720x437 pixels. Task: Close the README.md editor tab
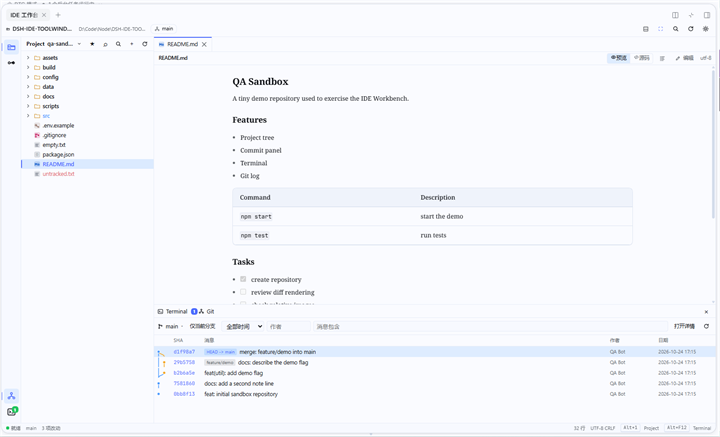[204, 45]
